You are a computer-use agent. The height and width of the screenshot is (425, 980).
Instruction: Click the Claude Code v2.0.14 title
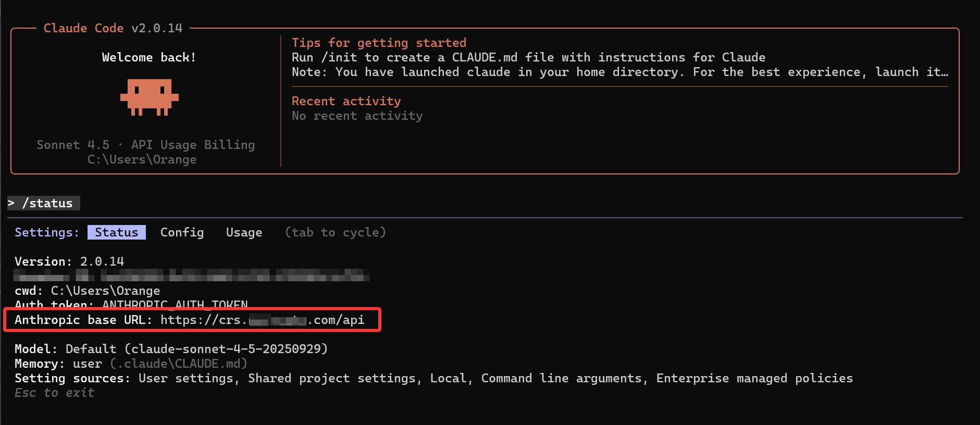[113, 28]
